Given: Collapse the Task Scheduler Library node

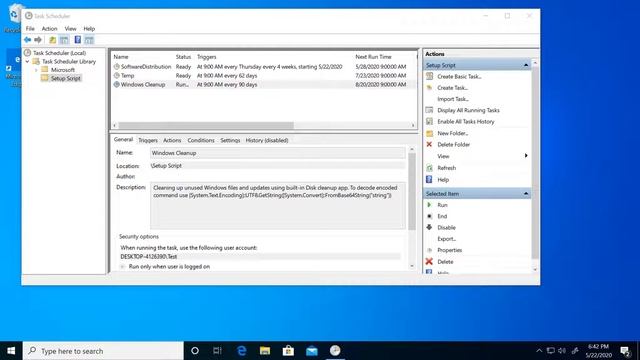Looking at the screenshot, I should [27, 61].
